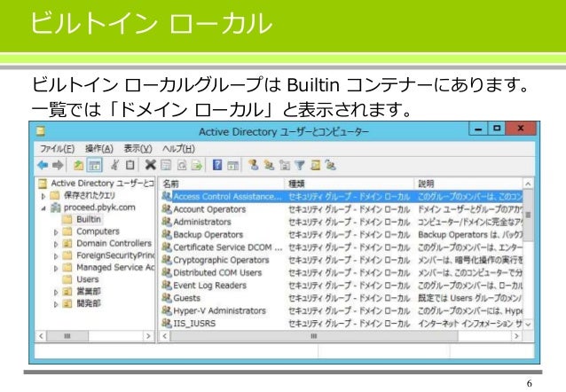Click the filter funnel icon

tap(300, 165)
